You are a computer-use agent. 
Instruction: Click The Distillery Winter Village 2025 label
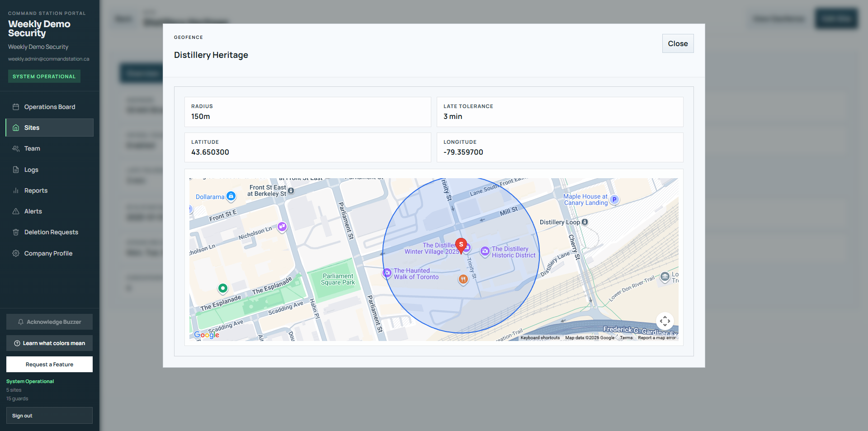[431, 248]
